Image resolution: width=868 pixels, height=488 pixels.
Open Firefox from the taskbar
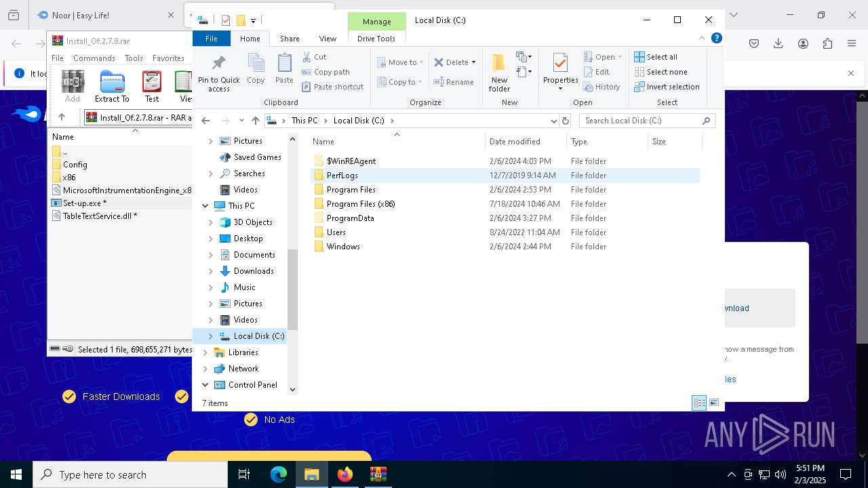click(345, 474)
